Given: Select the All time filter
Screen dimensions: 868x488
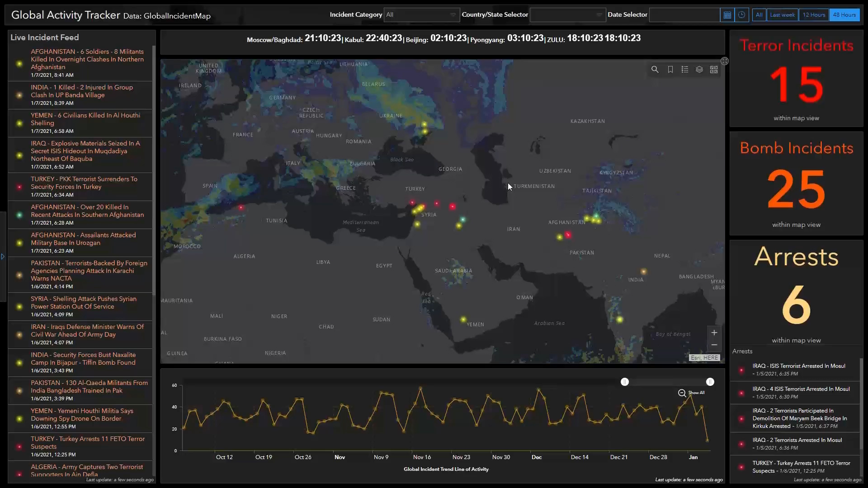Looking at the screenshot, I should [x=759, y=15].
